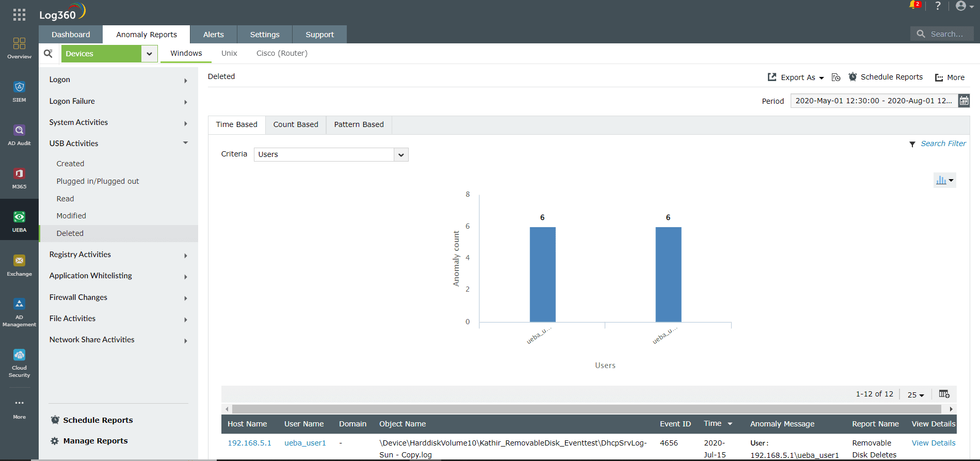The image size is (980, 461).
Task: Click the Log360 logo
Action: click(62, 12)
